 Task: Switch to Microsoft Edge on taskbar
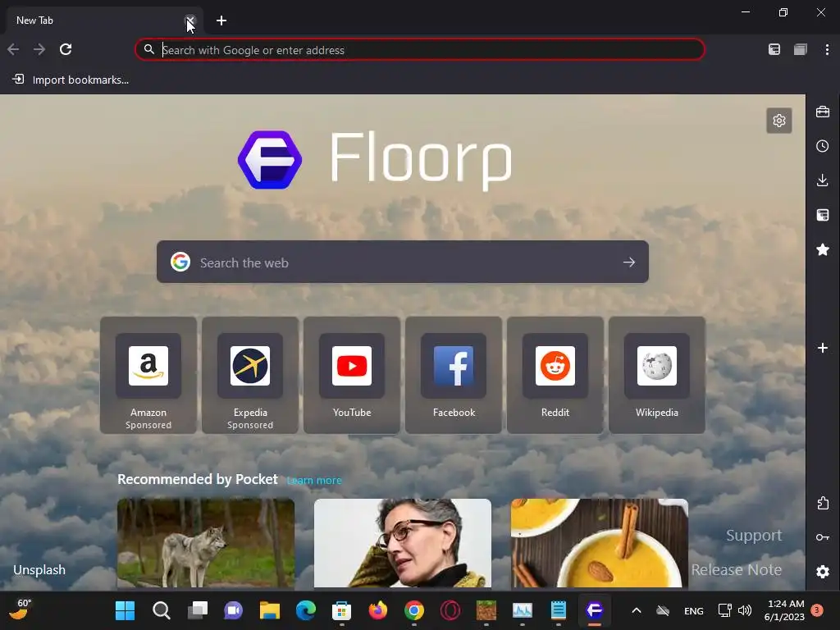(306, 610)
